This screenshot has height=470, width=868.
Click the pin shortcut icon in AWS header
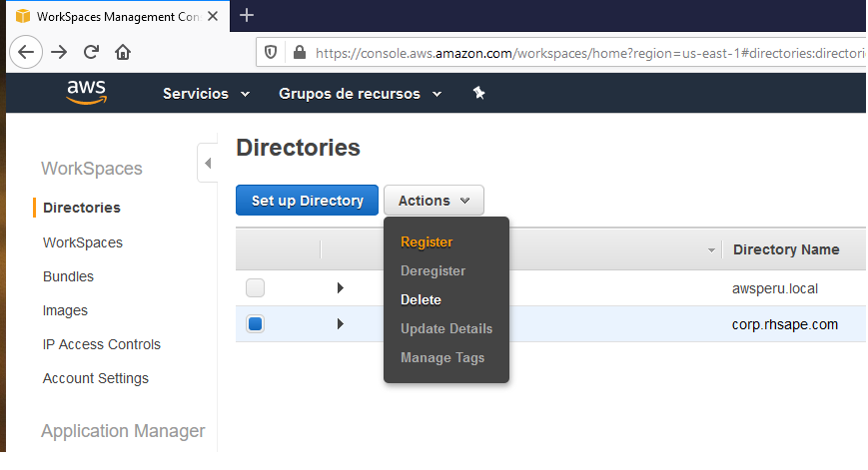click(x=478, y=93)
